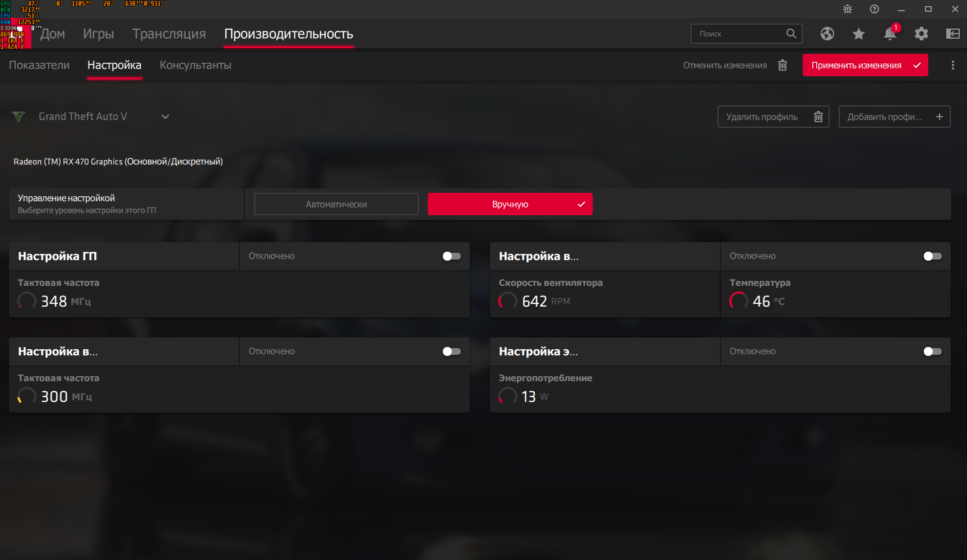Click the 300 МГц clock gauge
This screenshot has height=560, width=967.
26,396
